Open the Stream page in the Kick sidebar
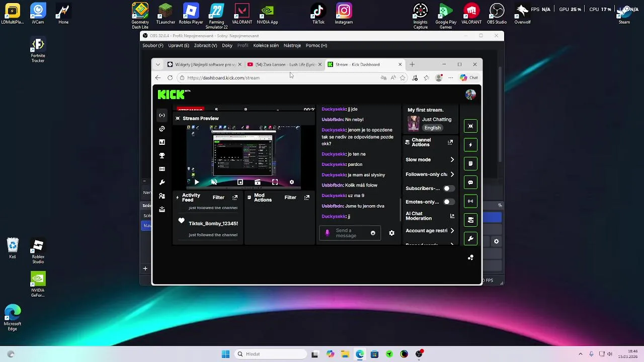Viewport: 644px width, 362px height. click(x=162, y=116)
